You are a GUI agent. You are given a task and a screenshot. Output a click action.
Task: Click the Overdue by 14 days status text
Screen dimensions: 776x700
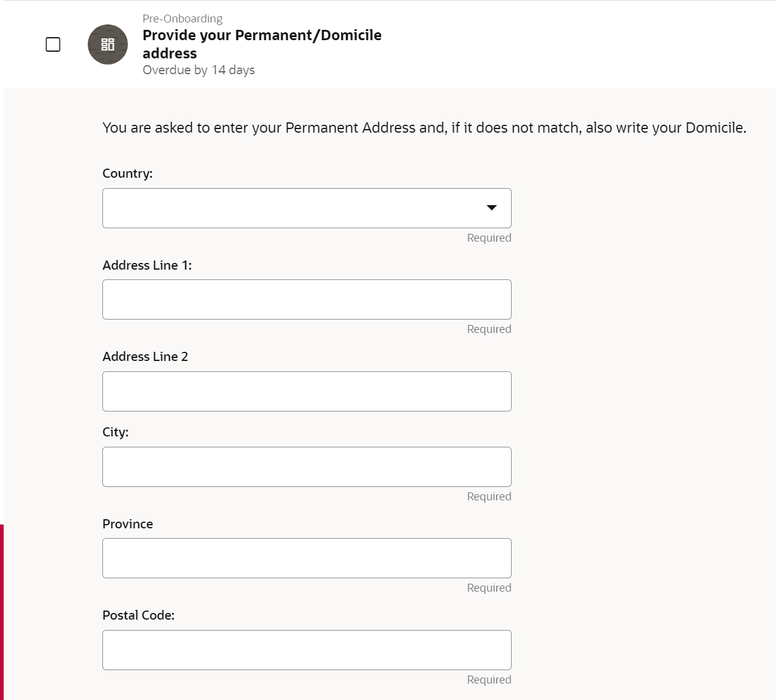point(199,70)
